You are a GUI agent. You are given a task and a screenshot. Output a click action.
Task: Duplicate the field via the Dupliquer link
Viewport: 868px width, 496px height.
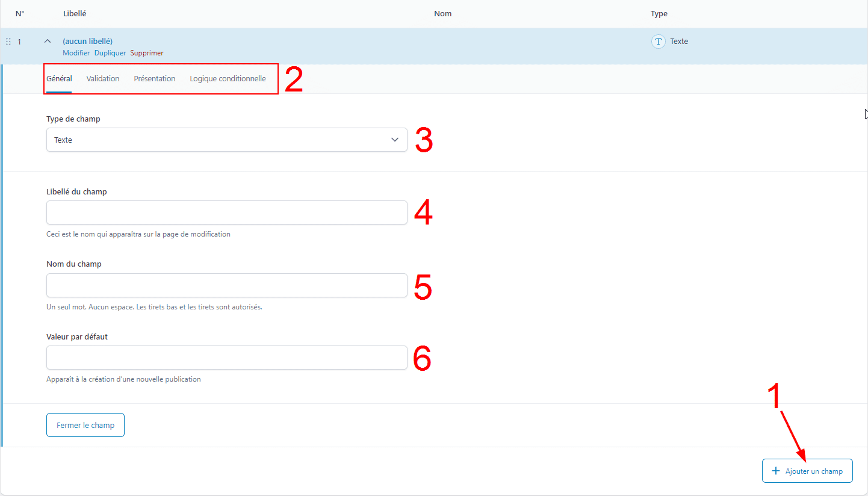(x=110, y=53)
